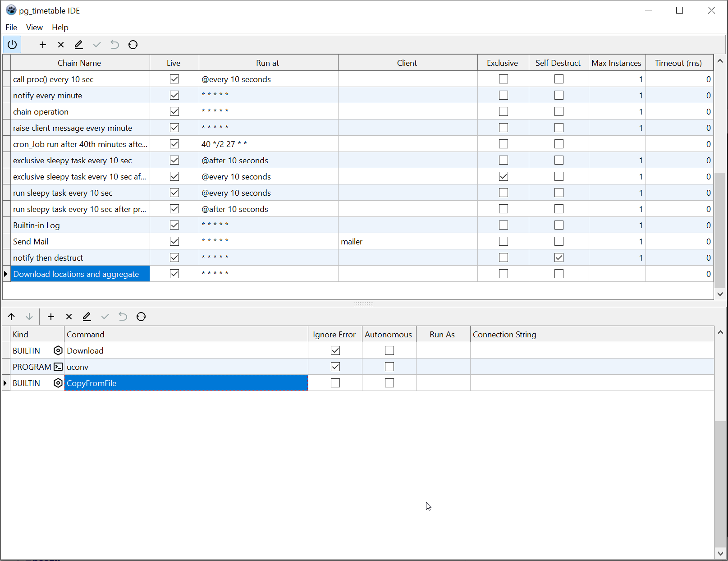Undo chain edits with revert icon
Screen dimensions: 728x561
click(x=115, y=45)
